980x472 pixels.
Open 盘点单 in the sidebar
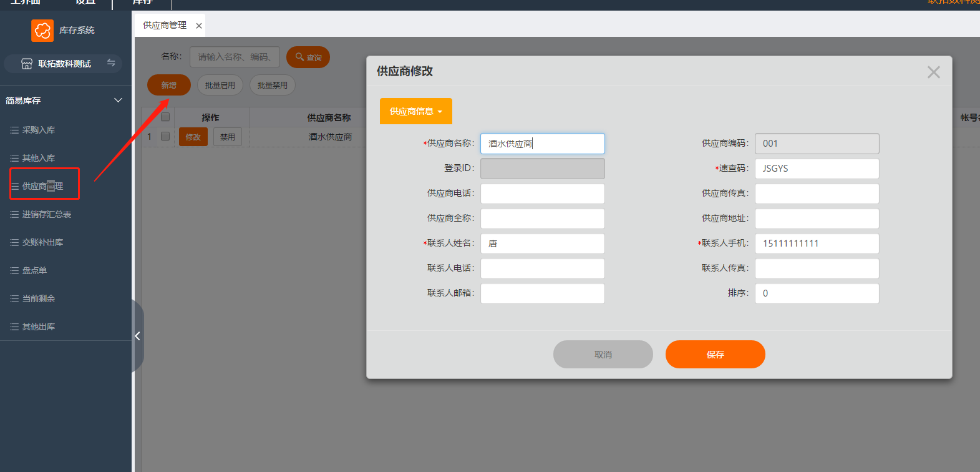(34, 270)
